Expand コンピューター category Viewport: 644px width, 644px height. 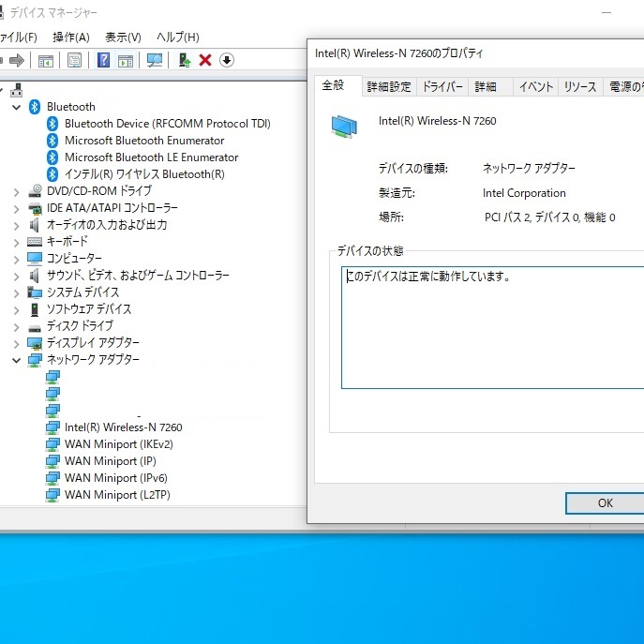click(x=17, y=259)
